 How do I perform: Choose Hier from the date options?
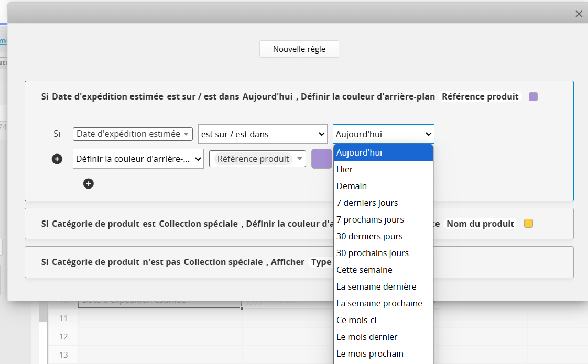[x=383, y=170]
